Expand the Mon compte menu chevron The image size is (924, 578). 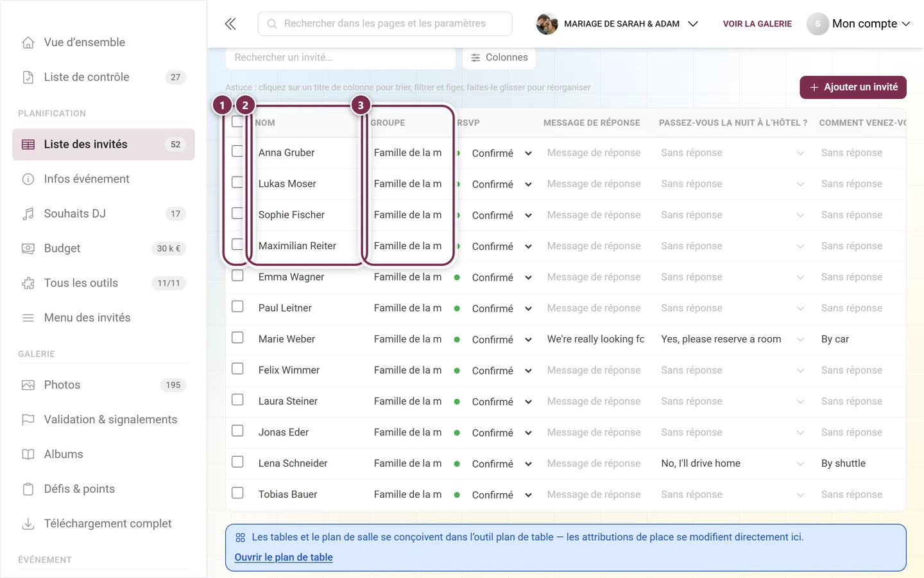pyautogui.click(x=906, y=24)
